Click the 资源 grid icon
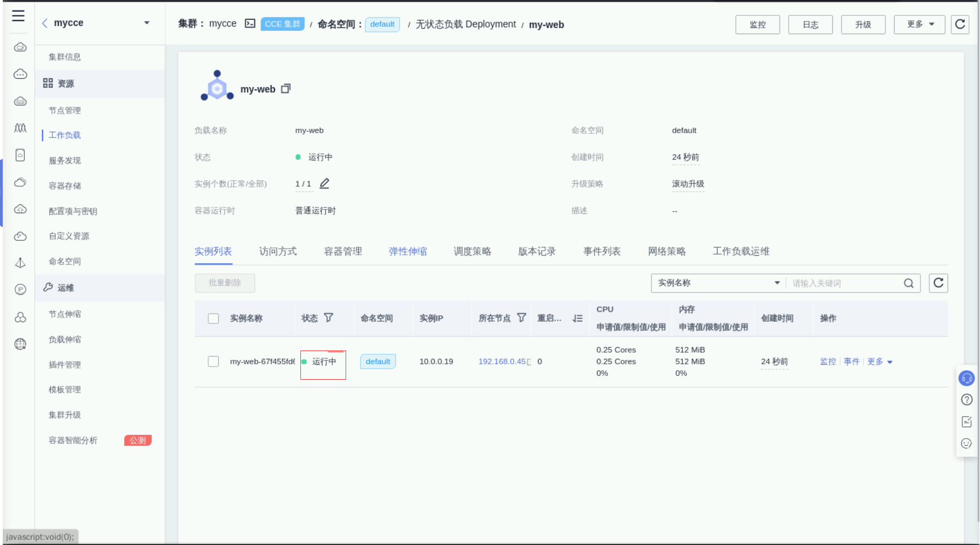This screenshot has height=545, width=980. pyautogui.click(x=48, y=83)
